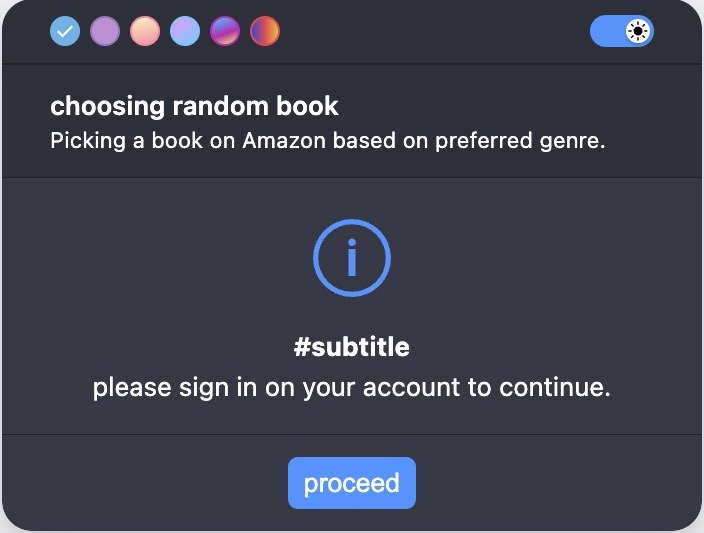The width and height of the screenshot is (704, 533).
Task: Pick the orange to navy gradient swatch
Action: tap(264, 31)
